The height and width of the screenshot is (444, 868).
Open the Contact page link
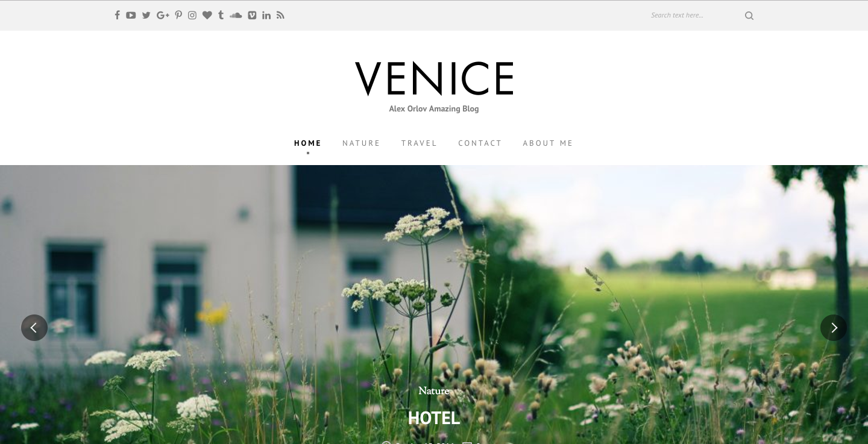pos(480,143)
